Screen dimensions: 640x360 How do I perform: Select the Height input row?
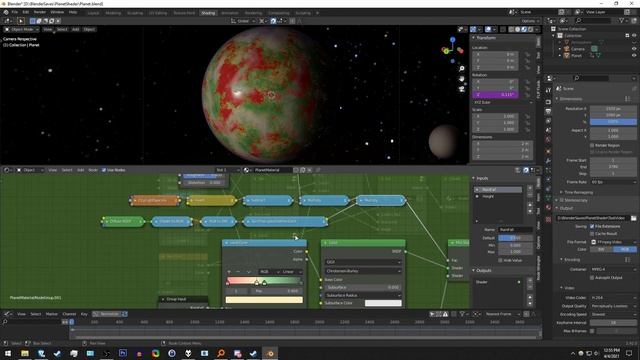pyautogui.click(x=498, y=196)
